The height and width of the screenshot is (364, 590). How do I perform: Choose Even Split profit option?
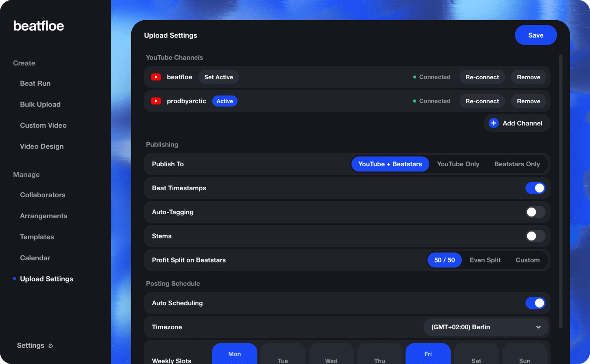point(485,260)
